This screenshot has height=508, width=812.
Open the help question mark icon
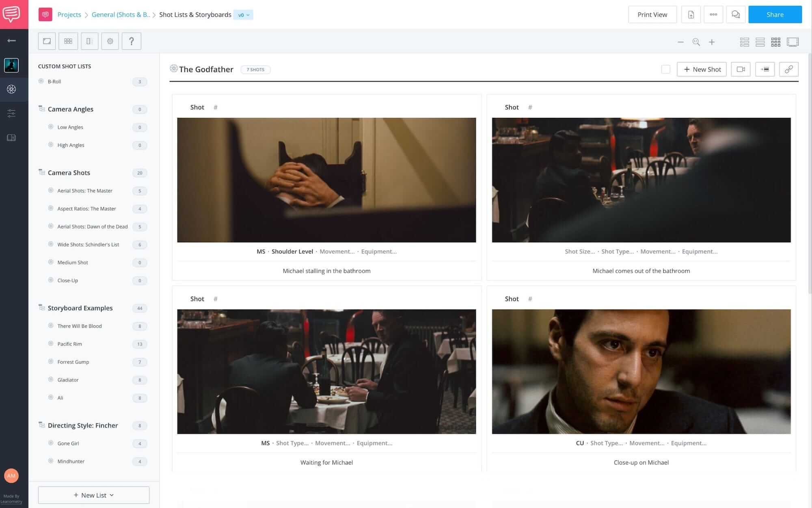(x=131, y=41)
